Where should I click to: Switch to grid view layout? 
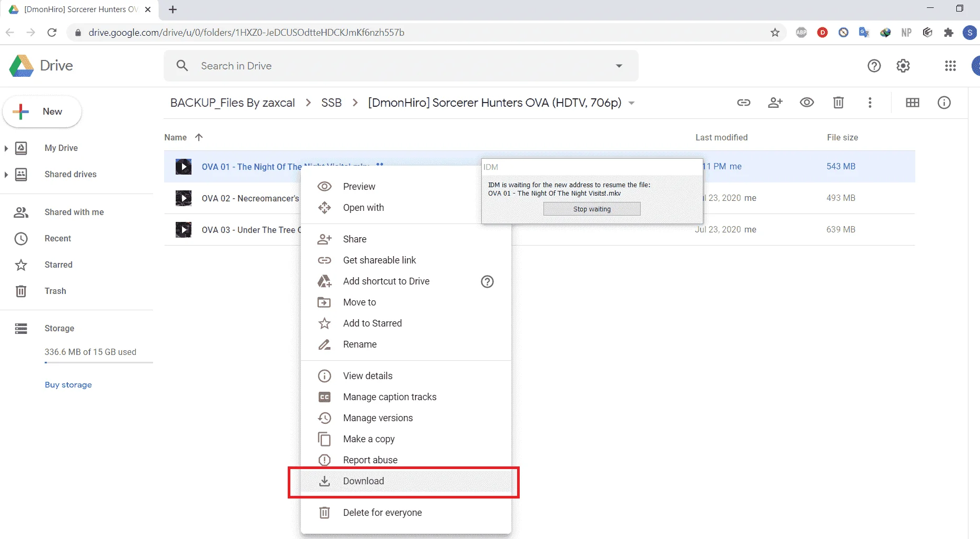912,103
